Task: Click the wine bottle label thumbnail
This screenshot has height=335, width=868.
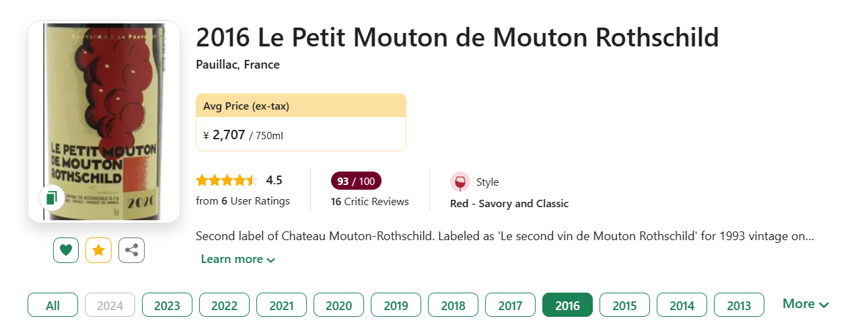Action: tap(104, 122)
